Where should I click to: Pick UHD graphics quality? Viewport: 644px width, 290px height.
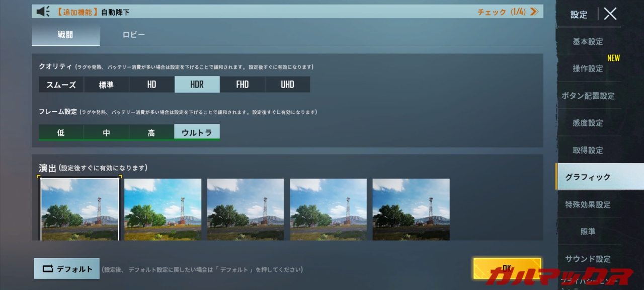pos(287,85)
